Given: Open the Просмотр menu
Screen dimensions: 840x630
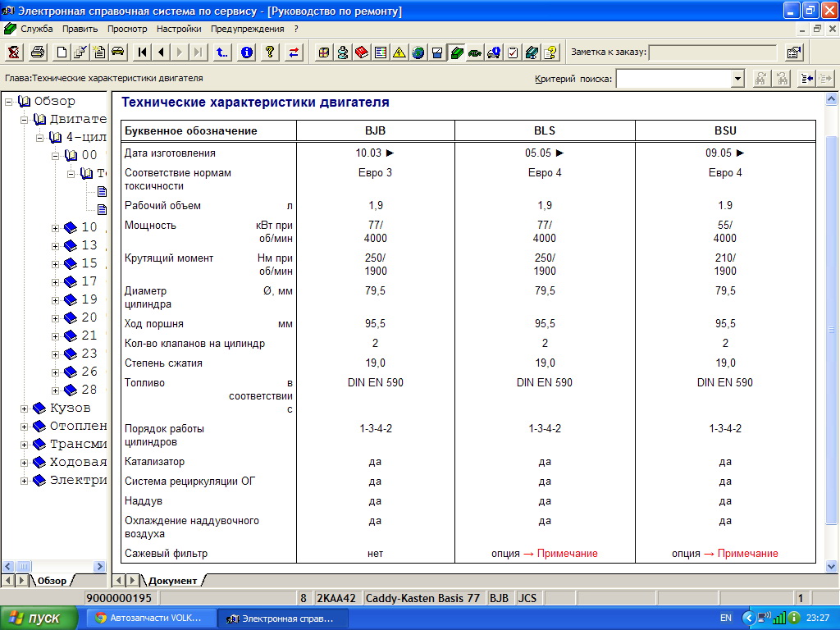Looking at the screenshot, I should [127, 29].
